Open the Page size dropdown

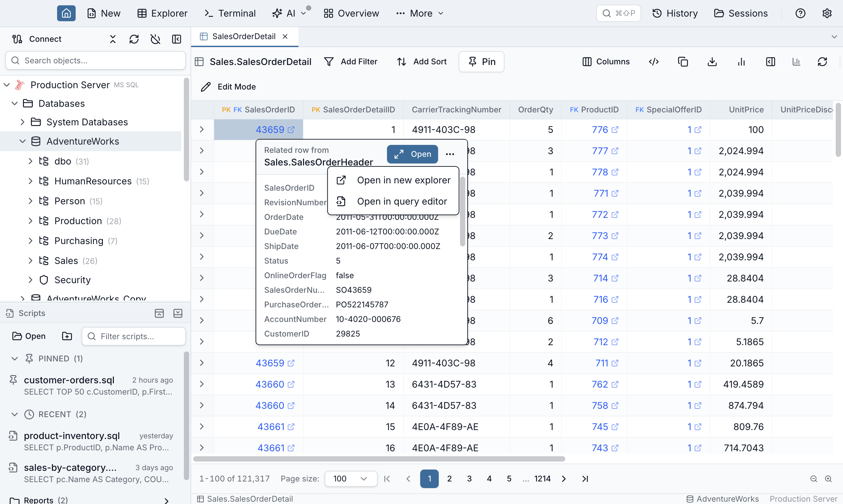(x=351, y=479)
